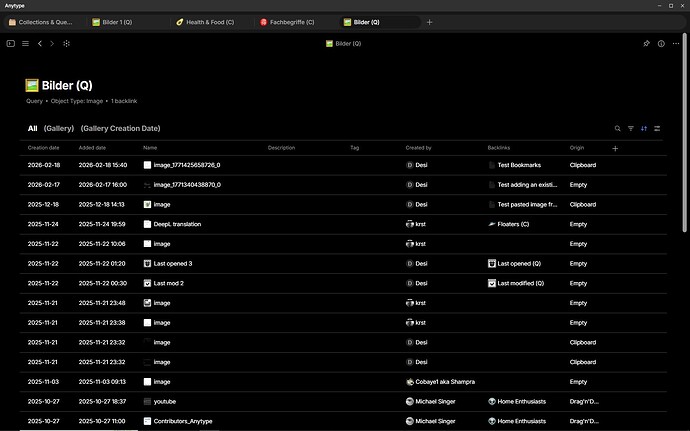Click creation date 2025-11-03
The height and width of the screenshot is (431, 690).
pos(43,382)
